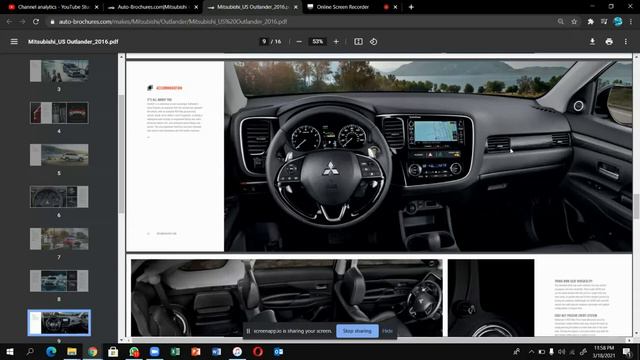Switch to Online Screen Recorder tab
This screenshot has width=640, height=360.
point(343,7)
